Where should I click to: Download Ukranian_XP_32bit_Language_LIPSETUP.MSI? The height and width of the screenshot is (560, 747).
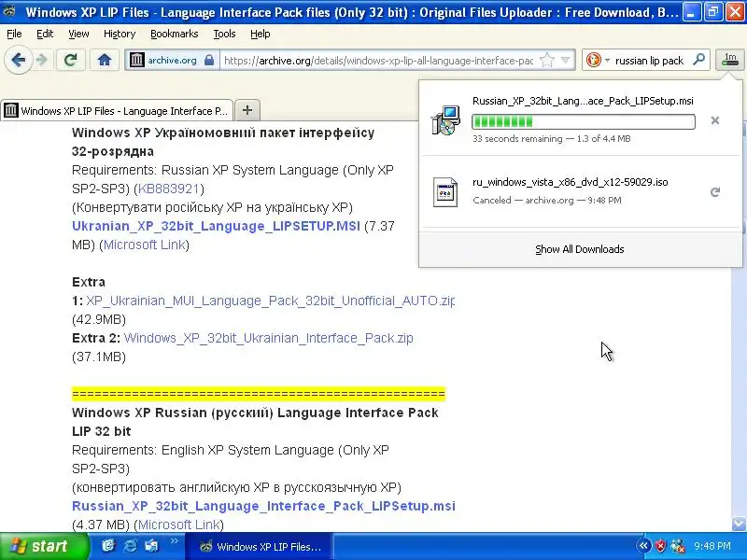click(x=216, y=226)
